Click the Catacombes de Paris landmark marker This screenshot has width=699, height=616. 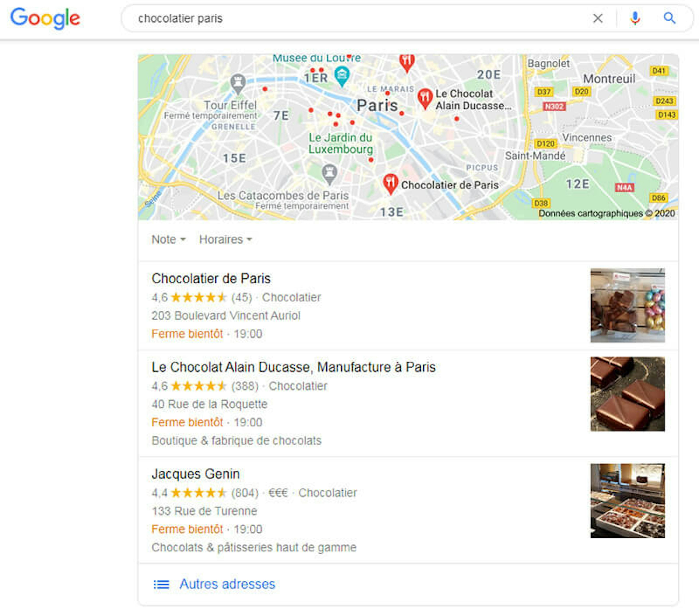[330, 174]
